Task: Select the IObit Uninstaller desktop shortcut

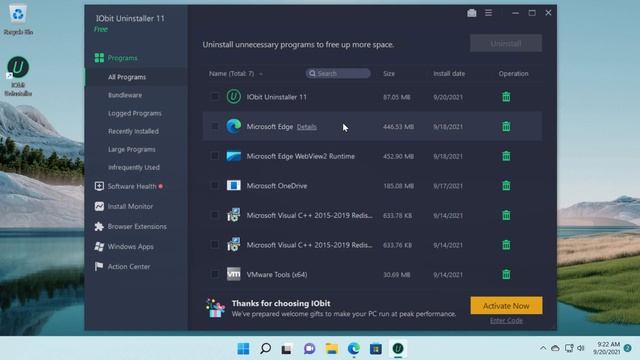Action: [x=18, y=76]
